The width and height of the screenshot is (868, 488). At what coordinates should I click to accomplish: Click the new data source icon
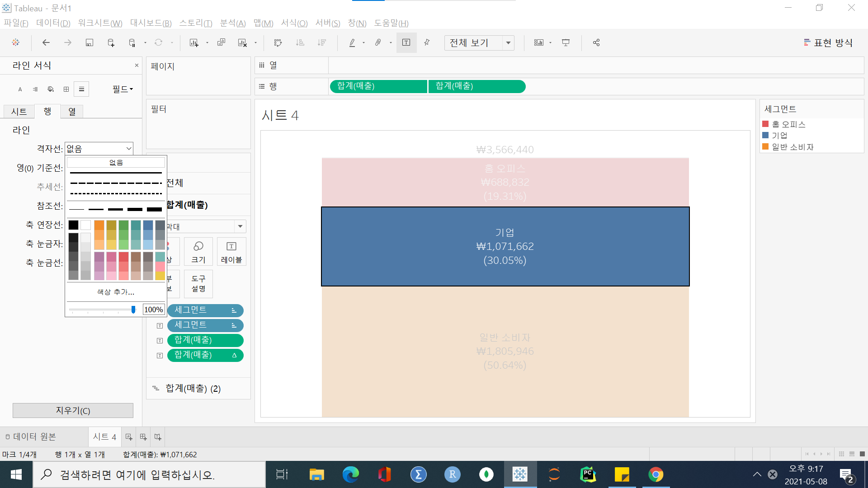(111, 42)
